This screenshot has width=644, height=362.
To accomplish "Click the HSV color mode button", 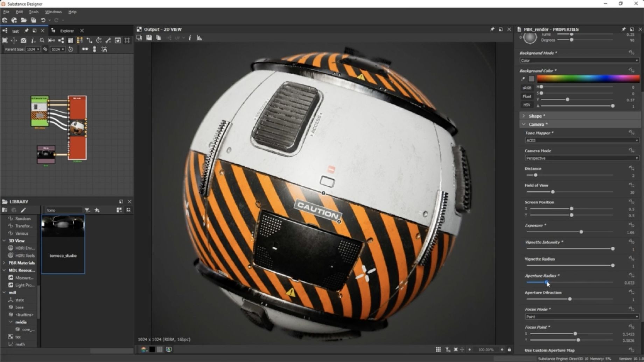I will point(527,105).
